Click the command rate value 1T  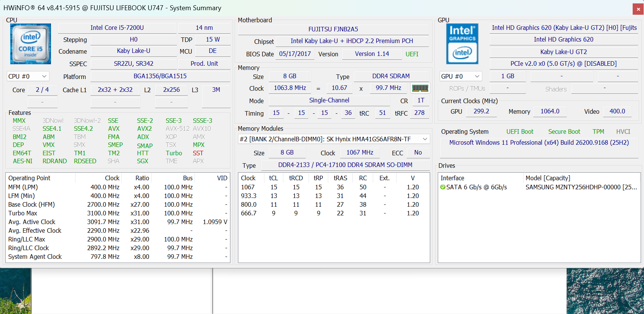(421, 100)
